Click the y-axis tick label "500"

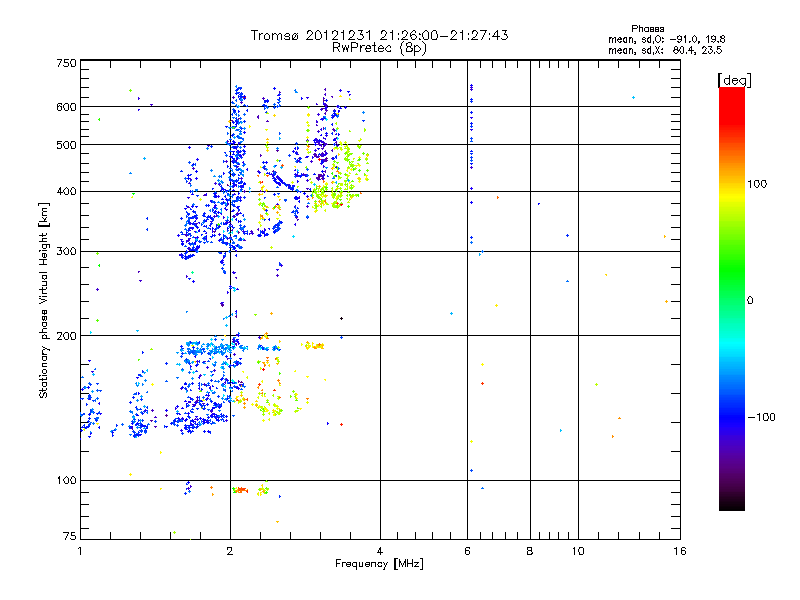(66, 145)
